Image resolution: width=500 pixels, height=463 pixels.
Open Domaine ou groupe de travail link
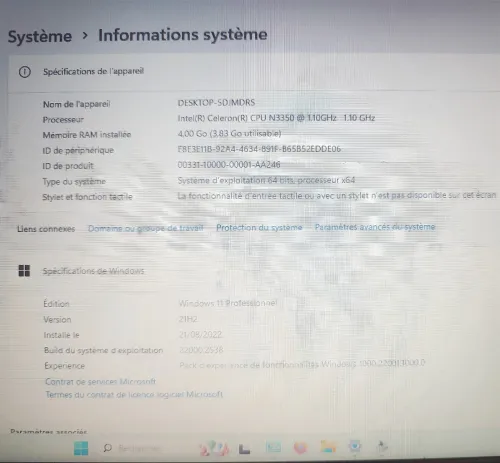[x=146, y=228]
